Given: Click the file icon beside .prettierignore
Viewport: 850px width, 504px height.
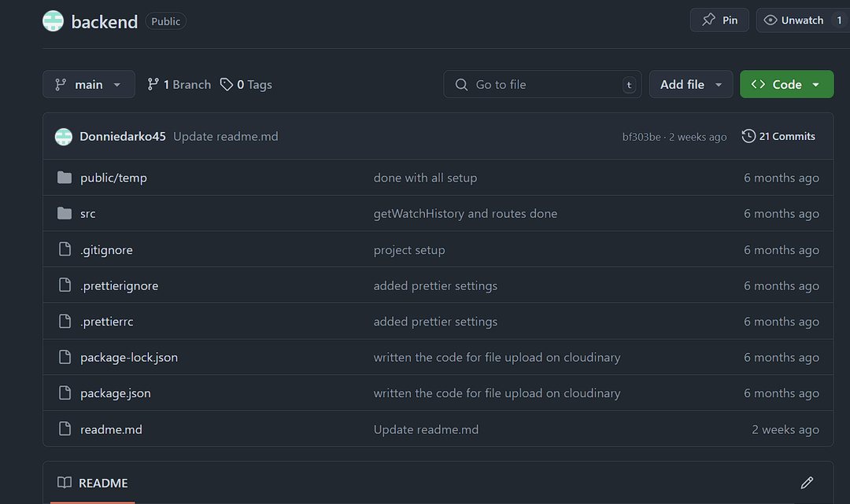Looking at the screenshot, I should click(65, 285).
